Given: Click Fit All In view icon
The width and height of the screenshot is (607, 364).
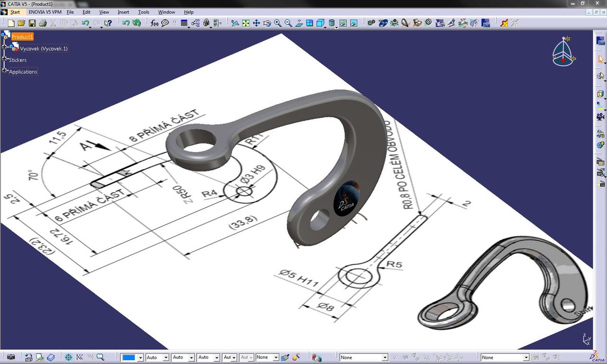Looking at the screenshot, I should (246, 23).
